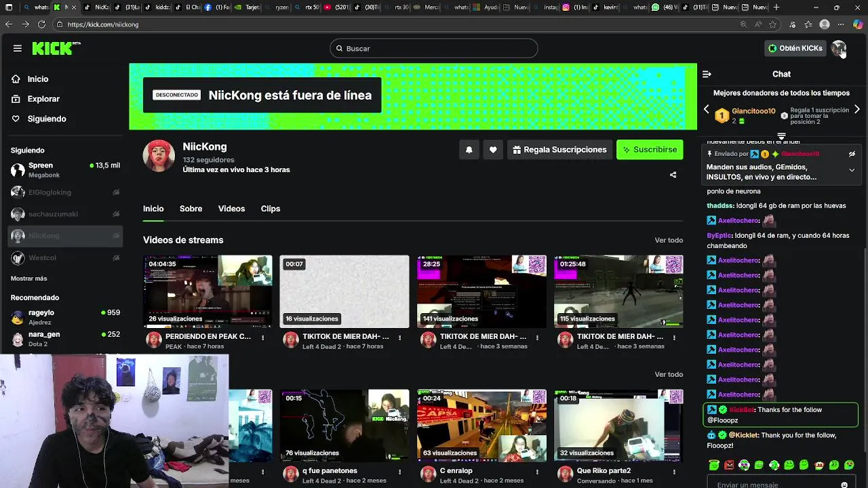This screenshot has width=868, height=488.
Task: Open recommended channel nara_gen
Action: (65, 339)
